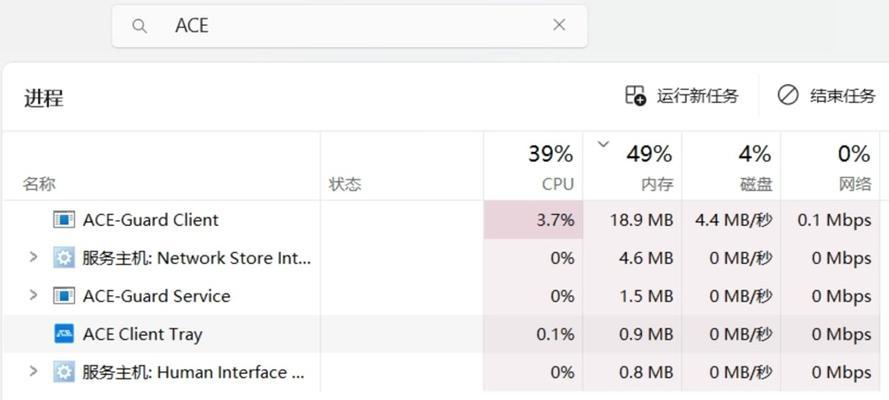Click the Run new task icon
The width and height of the screenshot is (889, 400).
636,96
